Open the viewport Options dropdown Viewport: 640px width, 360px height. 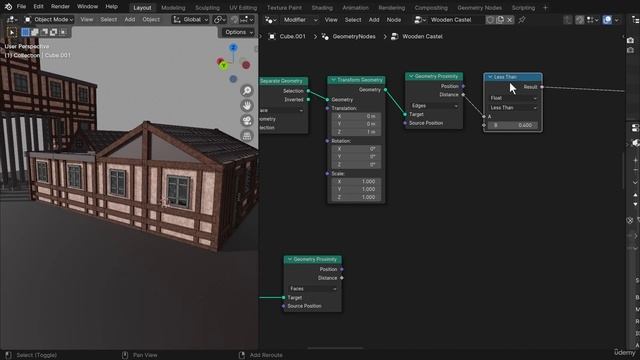pos(239,32)
